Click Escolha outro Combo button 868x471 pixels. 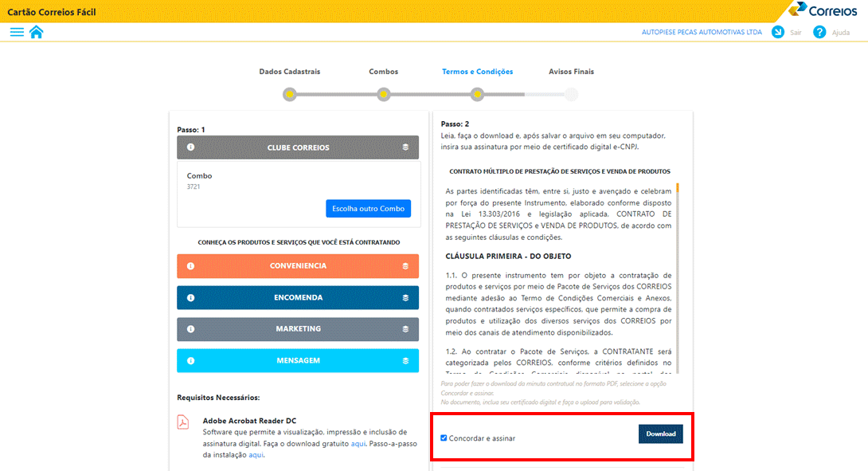point(368,208)
